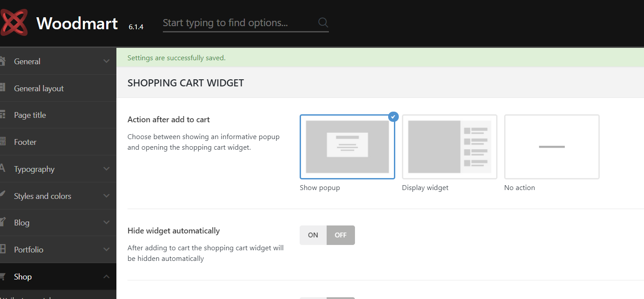Click the Typography letter icon

3,169
